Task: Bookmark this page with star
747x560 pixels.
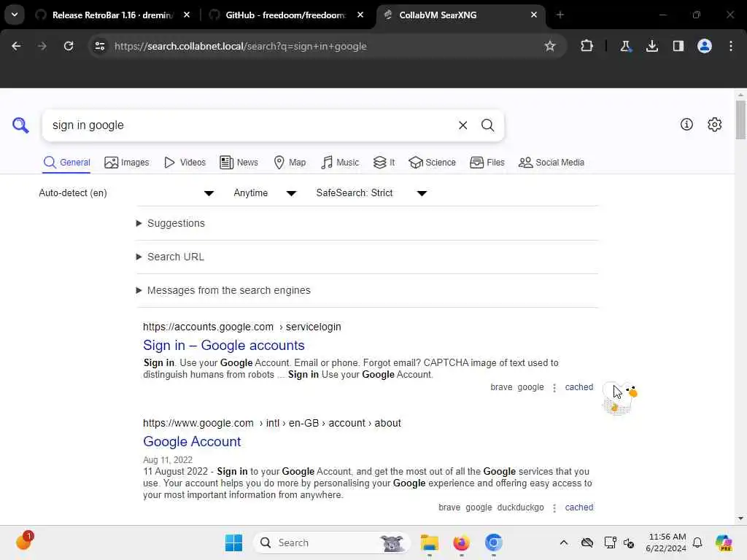Action: point(550,46)
